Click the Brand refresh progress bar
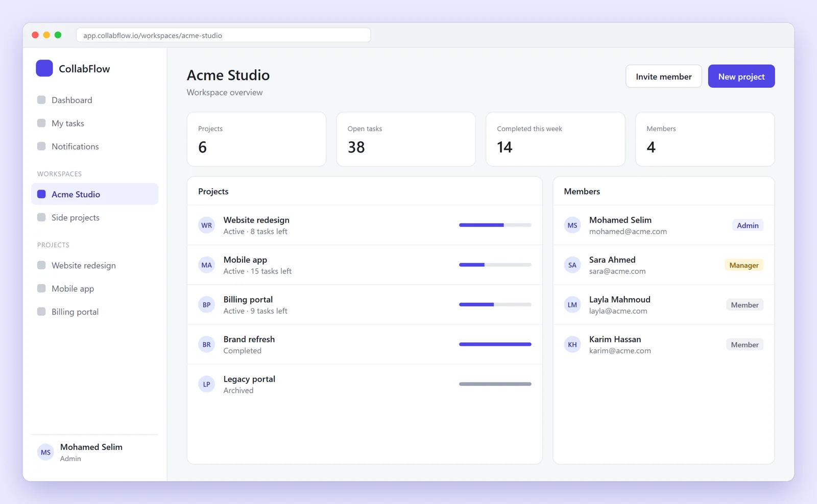Image resolution: width=817 pixels, height=504 pixels. 495,344
